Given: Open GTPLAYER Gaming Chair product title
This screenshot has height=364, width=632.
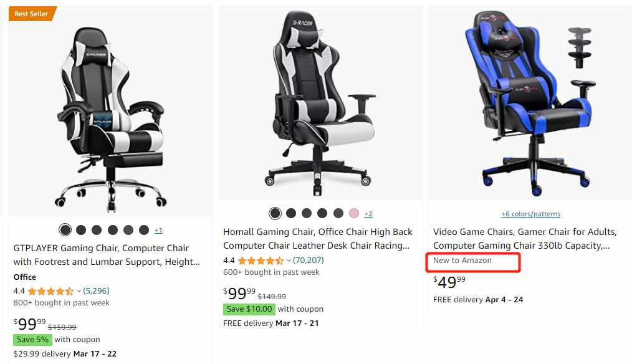Looking at the screenshot, I should [x=107, y=255].
